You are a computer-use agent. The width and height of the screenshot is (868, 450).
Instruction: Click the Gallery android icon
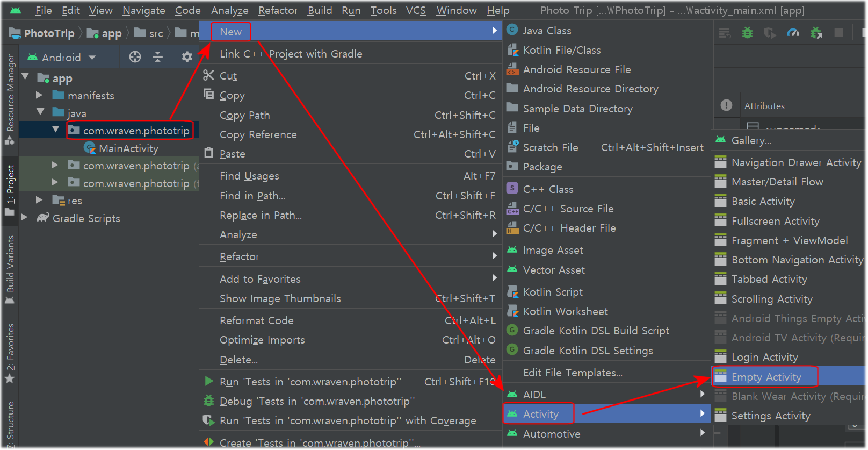pyautogui.click(x=721, y=140)
